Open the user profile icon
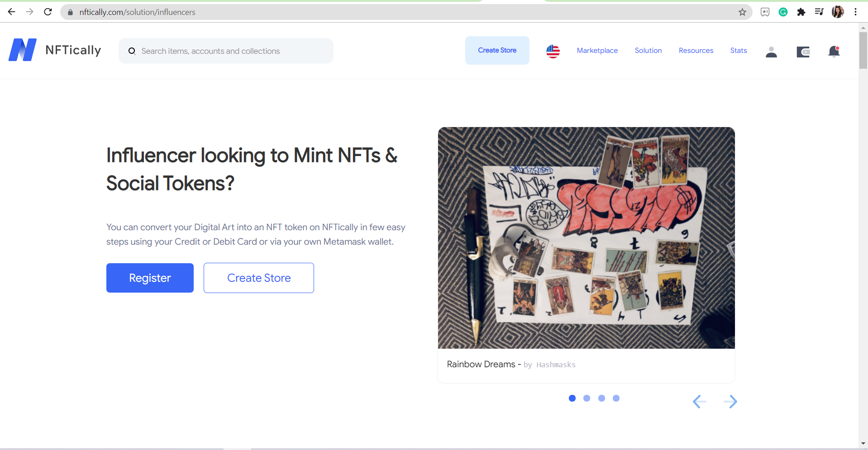 tap(771, 52)
